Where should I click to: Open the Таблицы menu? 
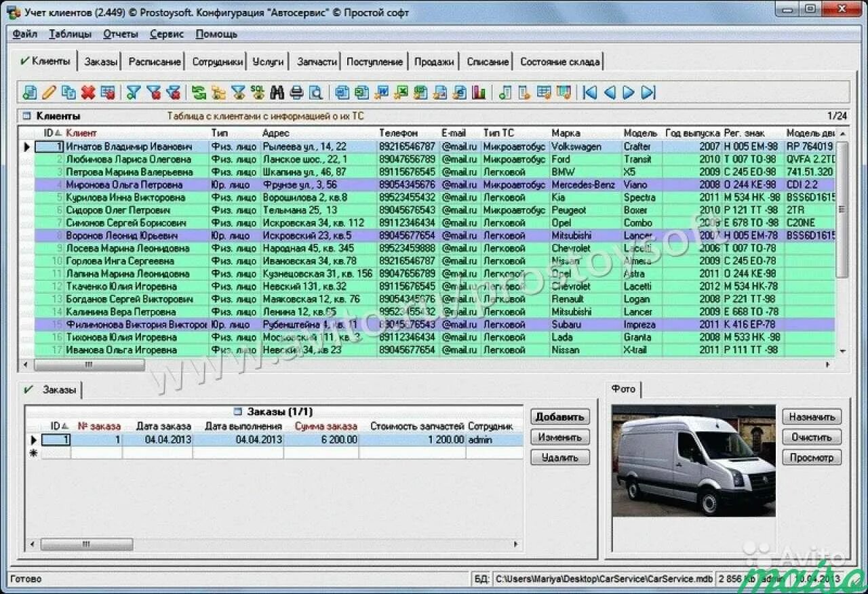tap(70, 34)
